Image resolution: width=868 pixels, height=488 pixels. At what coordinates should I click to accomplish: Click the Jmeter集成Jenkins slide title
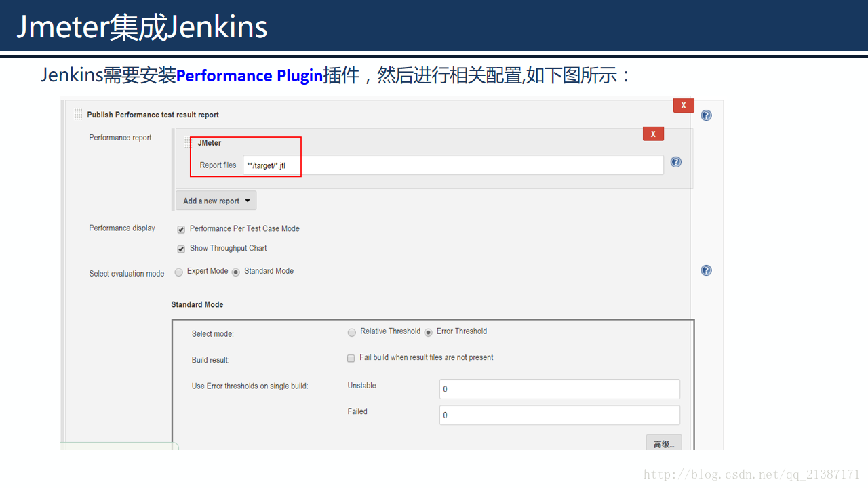pyautogui.click(x=142, y=26)
